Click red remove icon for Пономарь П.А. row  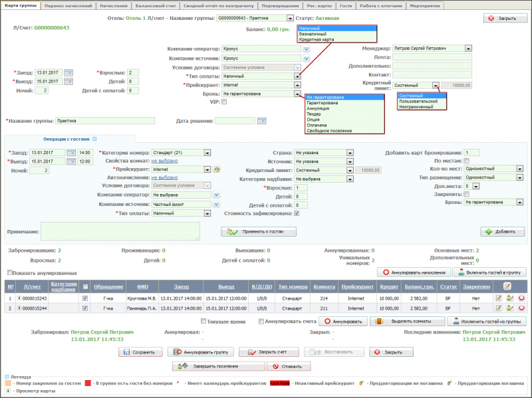[x=521, y=308]
